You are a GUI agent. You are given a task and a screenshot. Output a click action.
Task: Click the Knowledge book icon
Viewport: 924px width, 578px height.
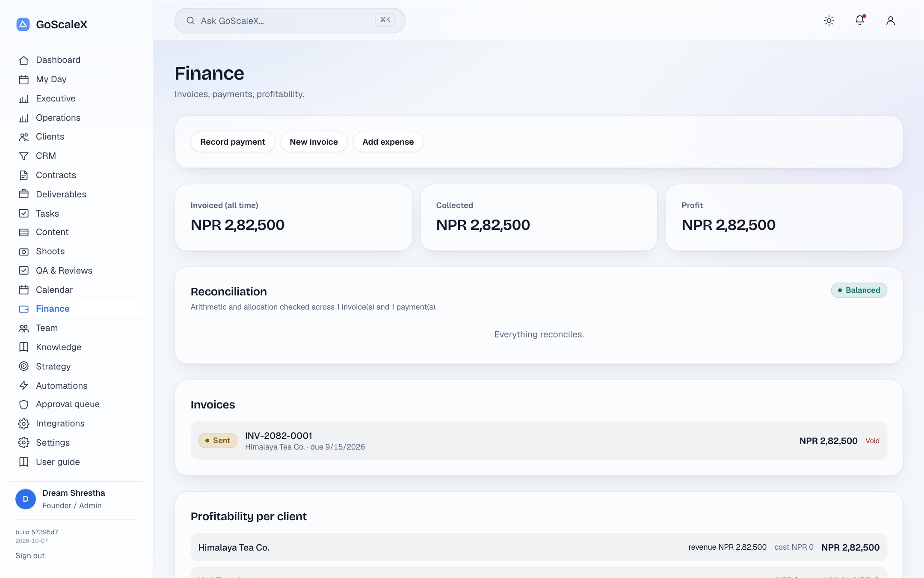coord(24,347)
